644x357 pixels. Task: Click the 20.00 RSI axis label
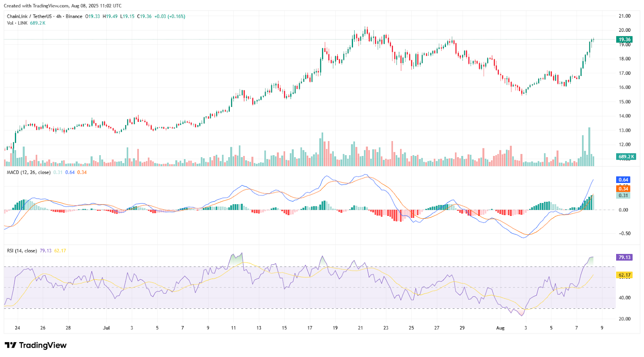point(625,319)
